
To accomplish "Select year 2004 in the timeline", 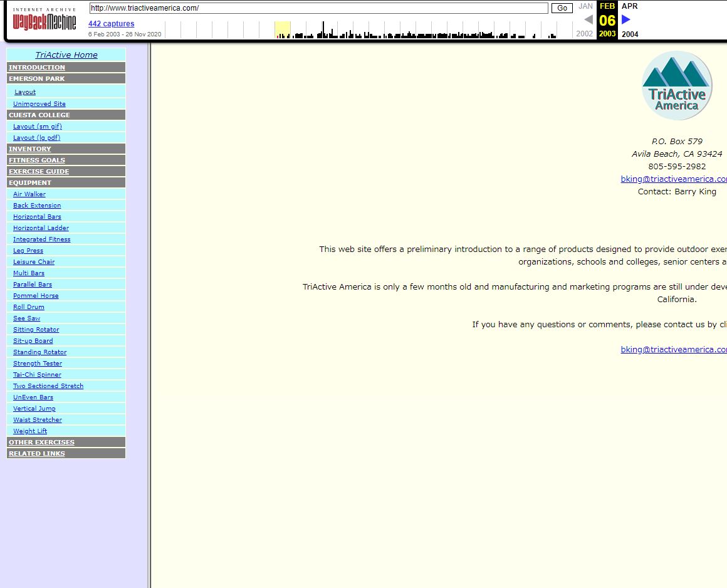I will (630, 34).
